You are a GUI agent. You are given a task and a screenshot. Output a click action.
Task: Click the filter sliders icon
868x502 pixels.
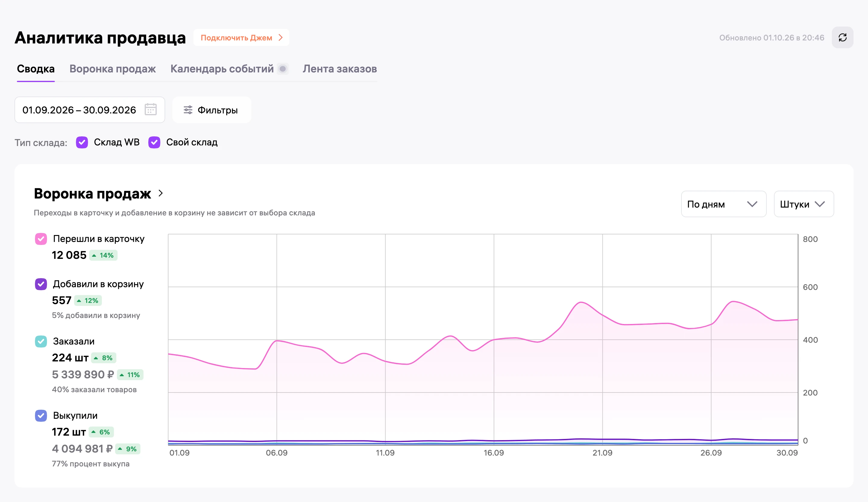pos(188,110)
